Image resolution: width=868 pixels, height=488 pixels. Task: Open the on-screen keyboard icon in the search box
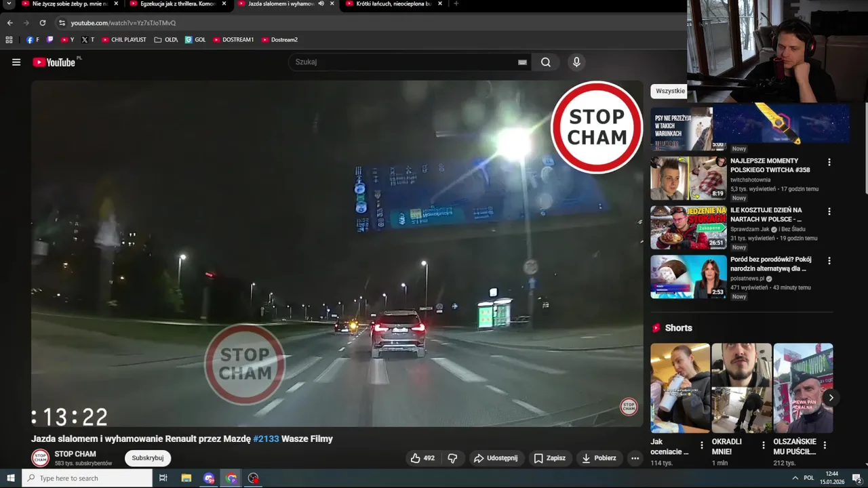pos(522,62)
